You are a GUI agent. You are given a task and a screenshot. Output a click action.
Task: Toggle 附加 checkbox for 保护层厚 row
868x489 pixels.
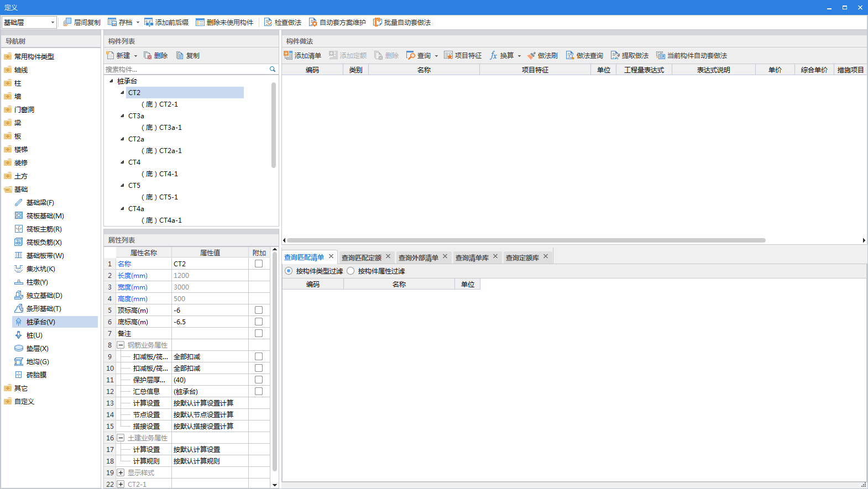pos(259,380)
